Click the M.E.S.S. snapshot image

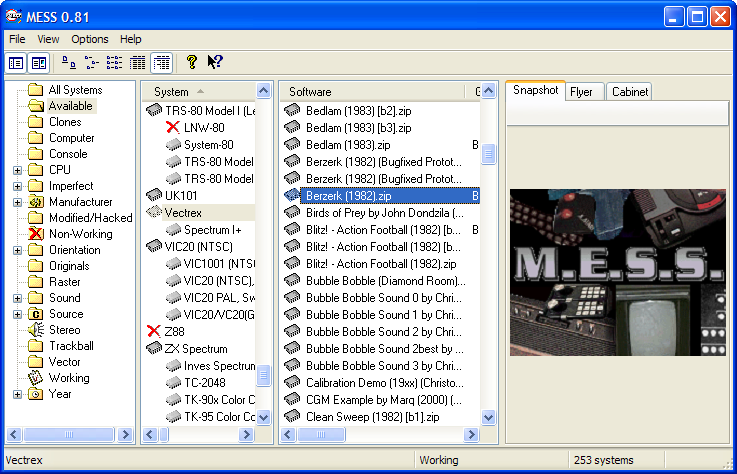pyautogui.click(x=618, y=273)
